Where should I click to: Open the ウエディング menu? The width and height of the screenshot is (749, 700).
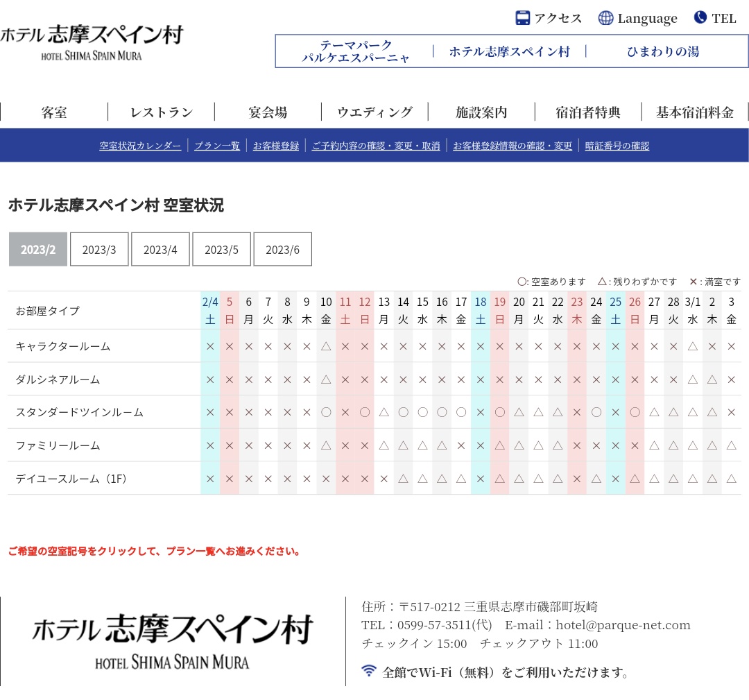(375, 112)
